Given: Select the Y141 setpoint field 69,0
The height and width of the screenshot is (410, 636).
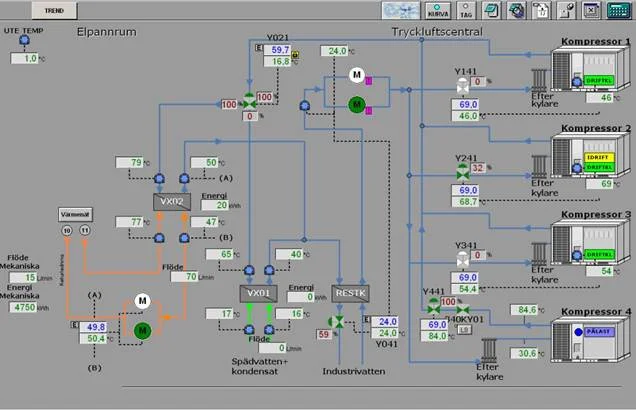Looking at the screenshot, I should [465, 105].
